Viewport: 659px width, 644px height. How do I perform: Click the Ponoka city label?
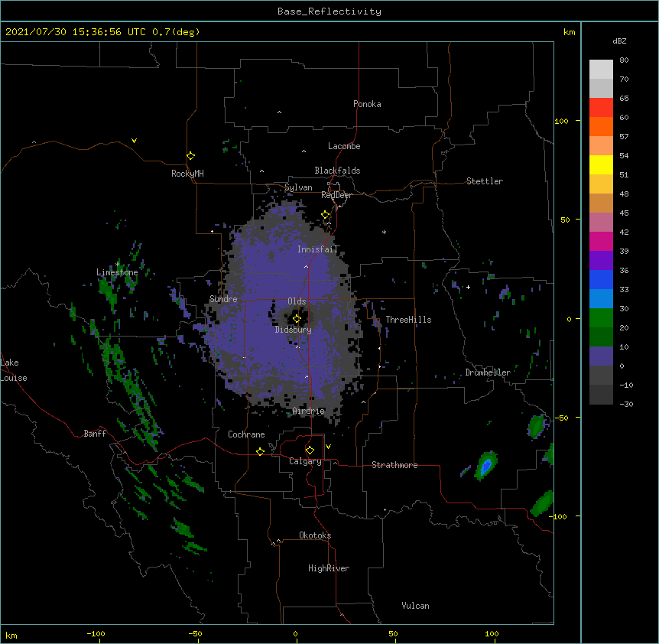tap(367, 104)
